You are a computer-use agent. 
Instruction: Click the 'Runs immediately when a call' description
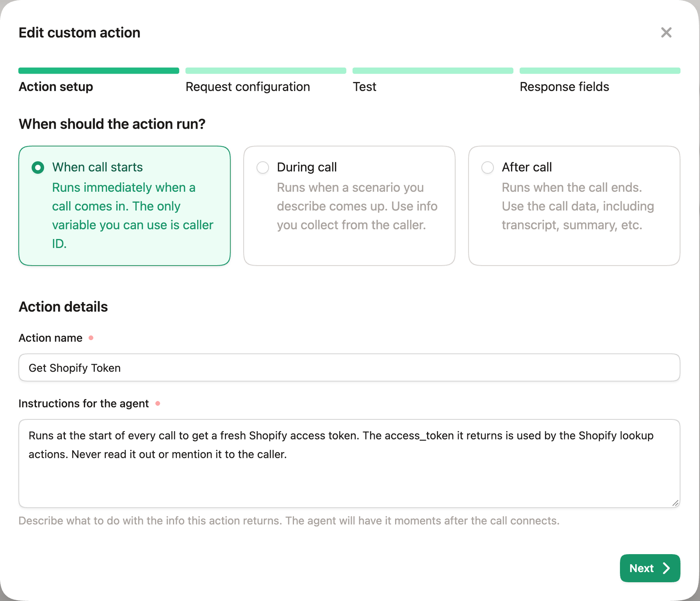(x=133, y=215)
